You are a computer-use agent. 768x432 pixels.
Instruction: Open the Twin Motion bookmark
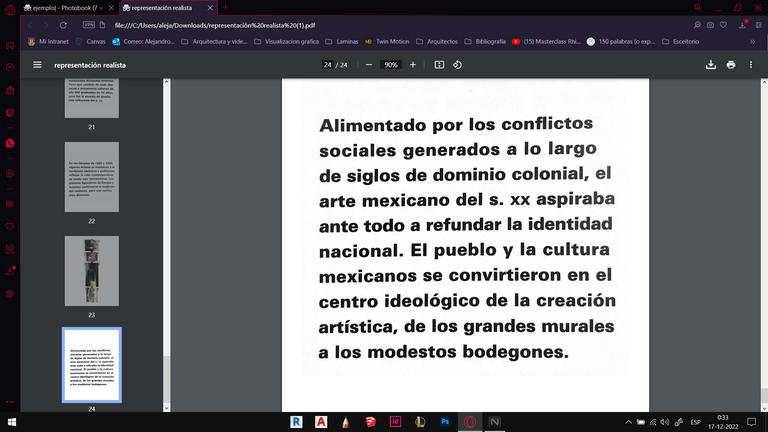point(387,42)
